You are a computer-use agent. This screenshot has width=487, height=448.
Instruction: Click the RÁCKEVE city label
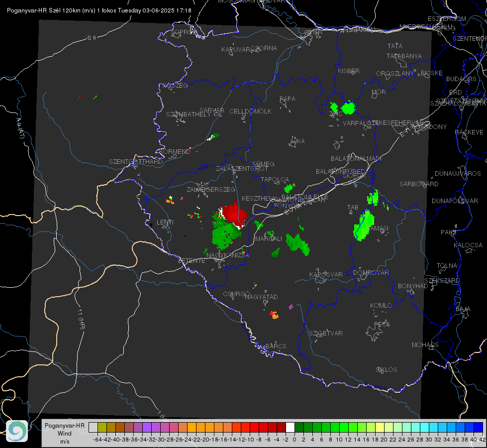469,132
